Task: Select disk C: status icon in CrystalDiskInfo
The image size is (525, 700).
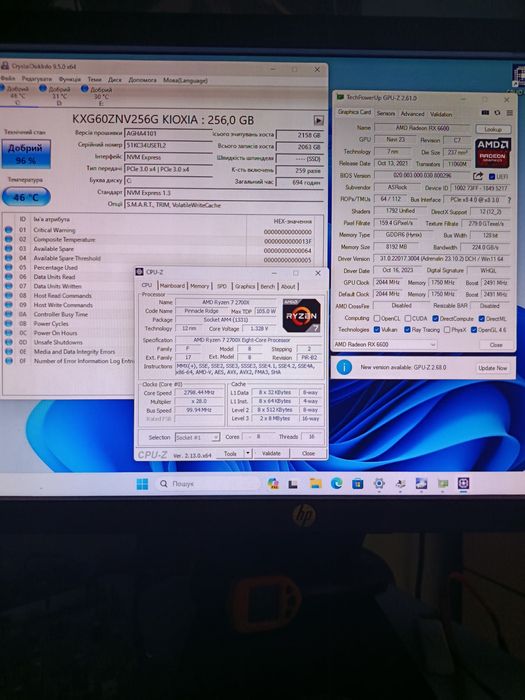Action: 2,88
